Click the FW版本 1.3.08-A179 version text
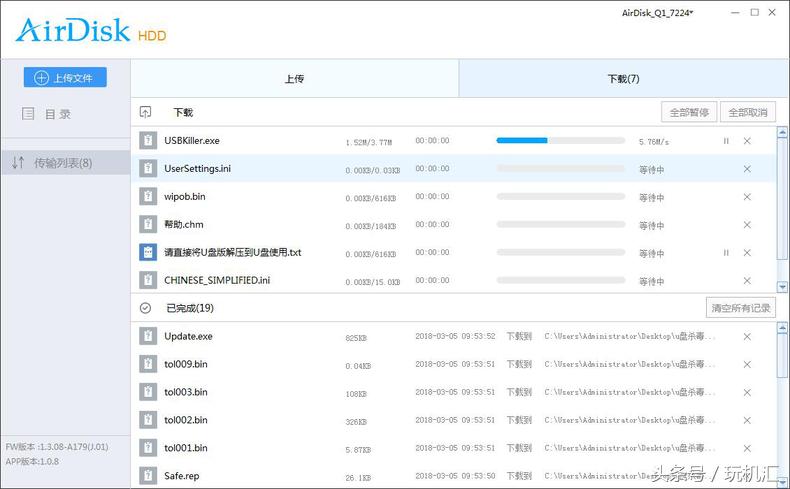The height and width of the screenshot is (489, 790). (x=57, y=447)
